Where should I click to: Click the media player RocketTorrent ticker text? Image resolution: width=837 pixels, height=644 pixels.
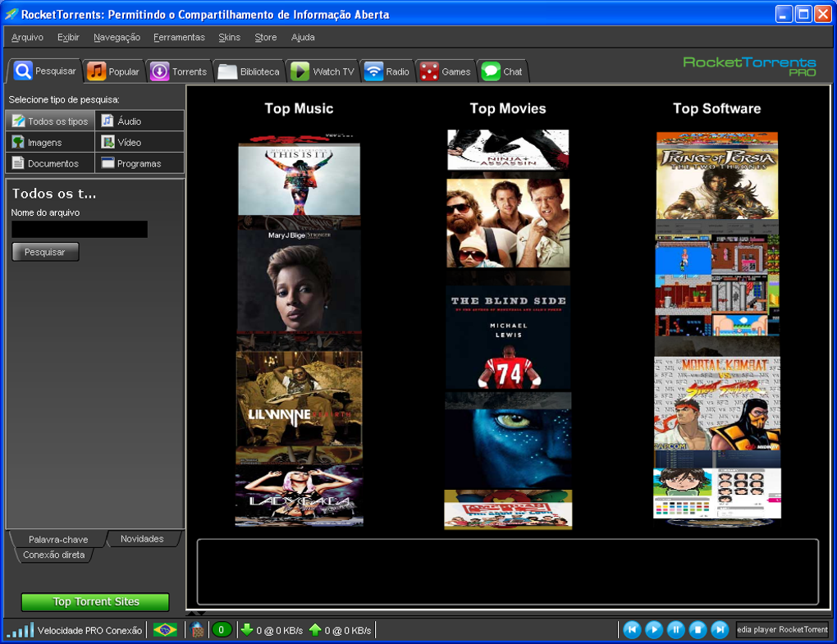click(782, 629)
